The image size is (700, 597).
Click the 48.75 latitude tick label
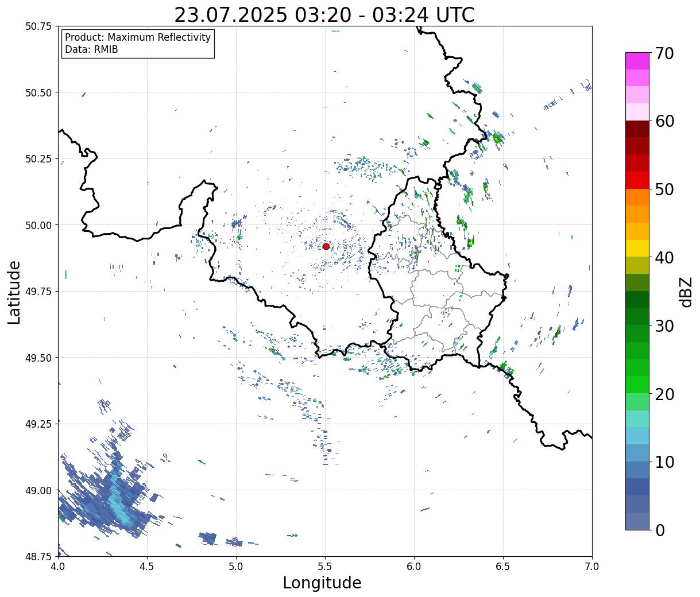[x=38, y=556]
